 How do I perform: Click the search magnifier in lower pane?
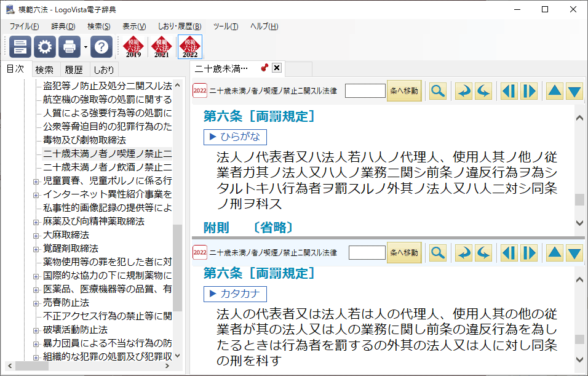click(x=438, y=253)
